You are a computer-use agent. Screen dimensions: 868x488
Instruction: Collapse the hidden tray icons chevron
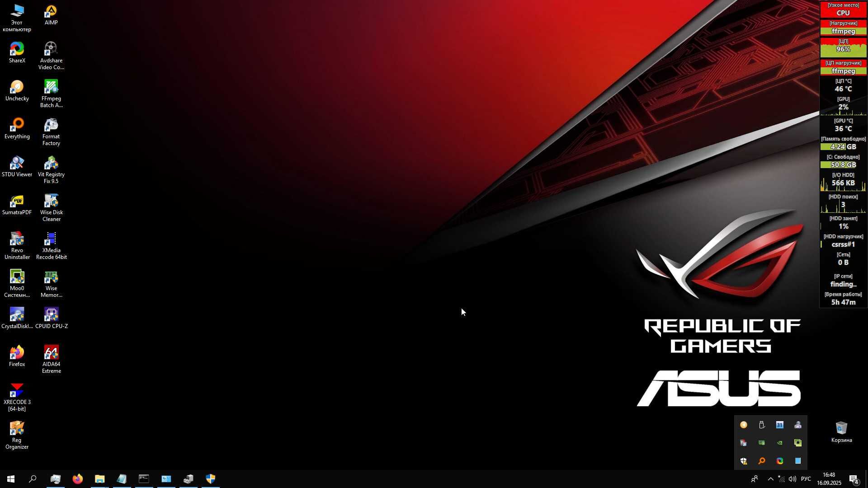[x=771, y=479]
